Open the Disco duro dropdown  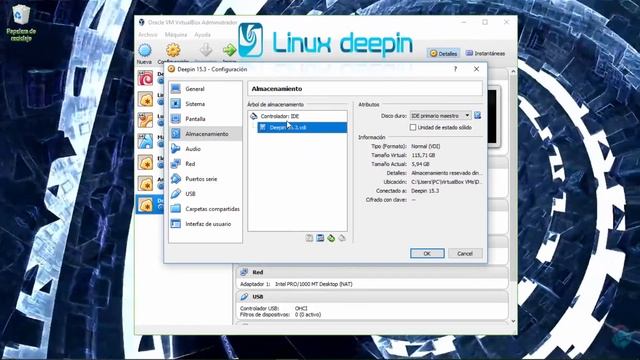coord(440,116)
